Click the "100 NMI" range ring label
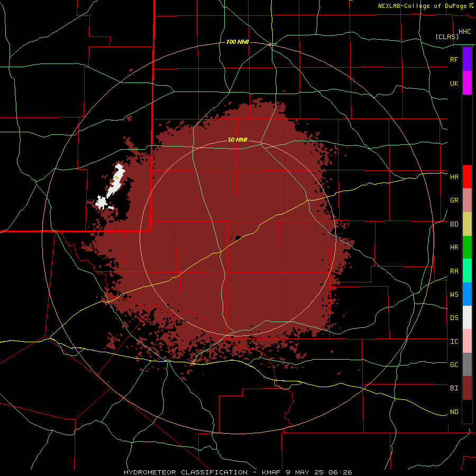This screenshot has height=476, width=476. coord(237,42)
